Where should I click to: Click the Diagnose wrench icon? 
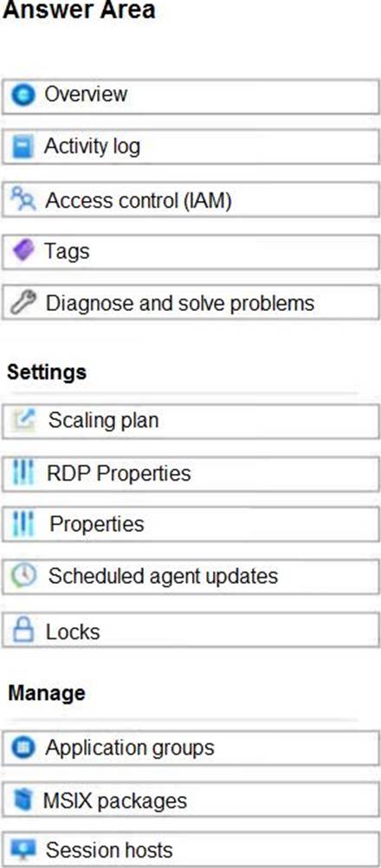coord(23,303)
